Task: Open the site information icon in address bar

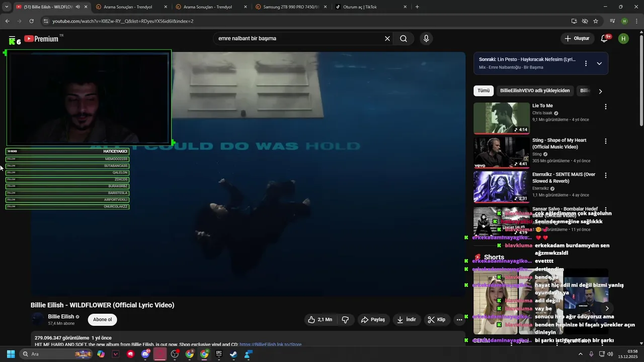Action: [46, 21]
